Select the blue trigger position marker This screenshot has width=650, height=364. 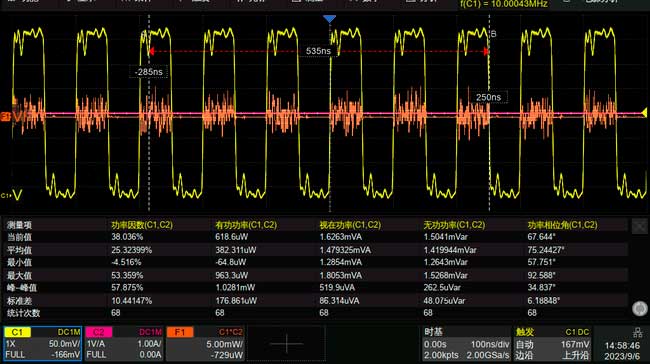(329, 19)
